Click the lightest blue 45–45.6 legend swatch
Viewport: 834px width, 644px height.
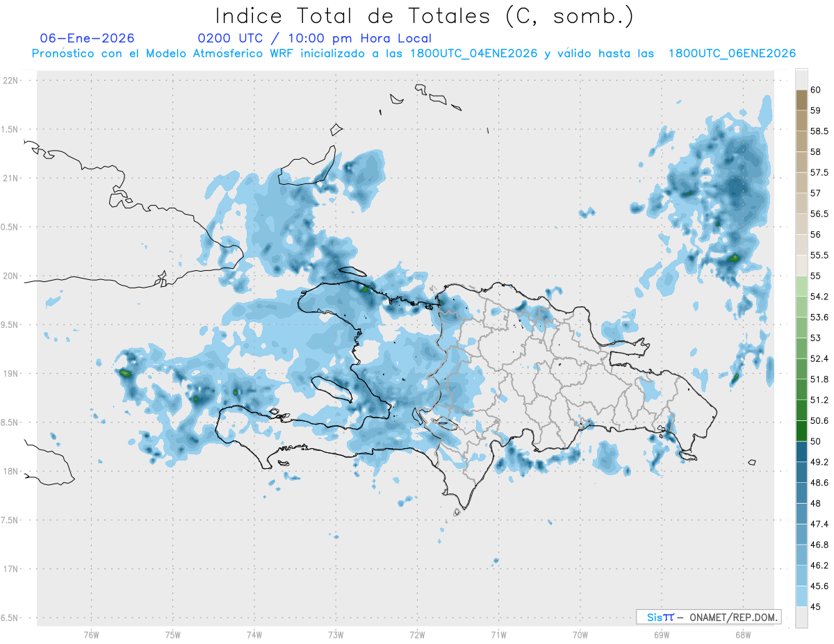pyautogui.click(x=801, y=596)
